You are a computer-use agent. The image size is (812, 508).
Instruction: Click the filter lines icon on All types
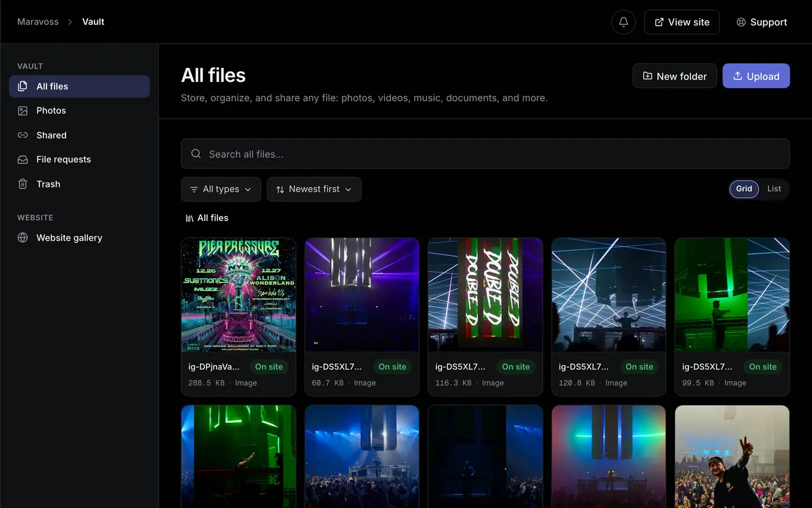194,189
